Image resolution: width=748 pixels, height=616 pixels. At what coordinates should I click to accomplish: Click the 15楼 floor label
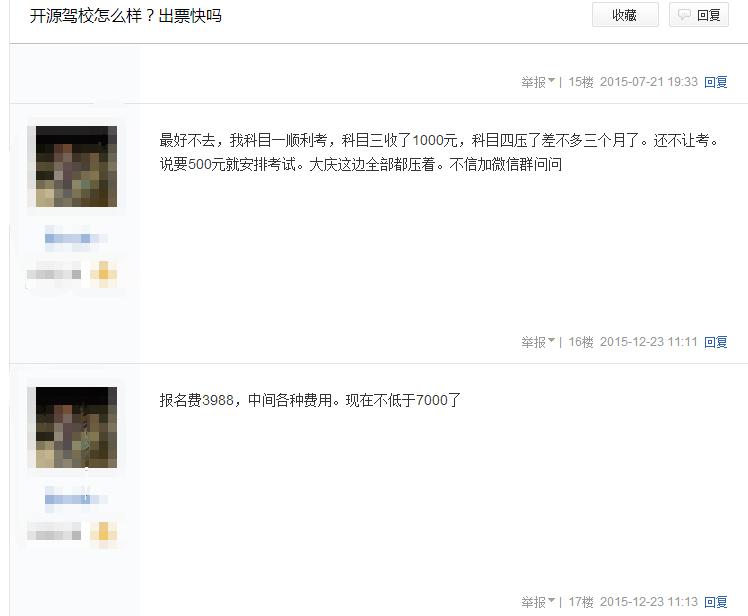pyautogui.click(x=581, y=82)
